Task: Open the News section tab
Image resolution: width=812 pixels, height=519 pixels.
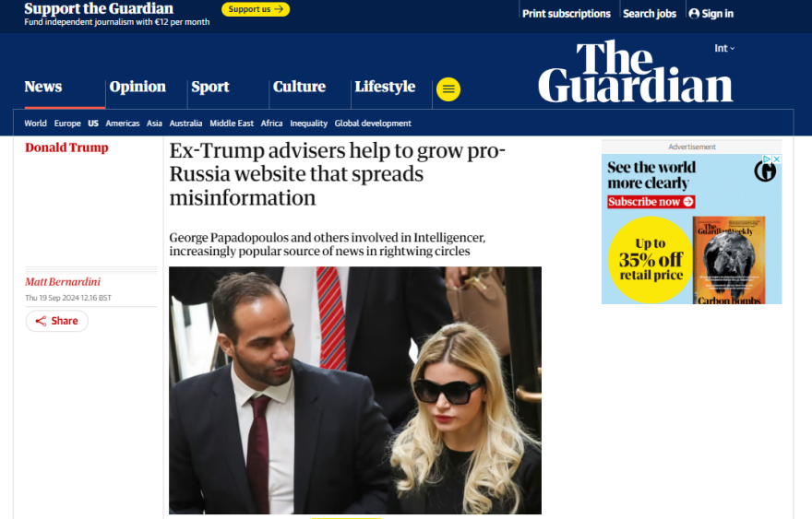Action: tap(43, 87)
